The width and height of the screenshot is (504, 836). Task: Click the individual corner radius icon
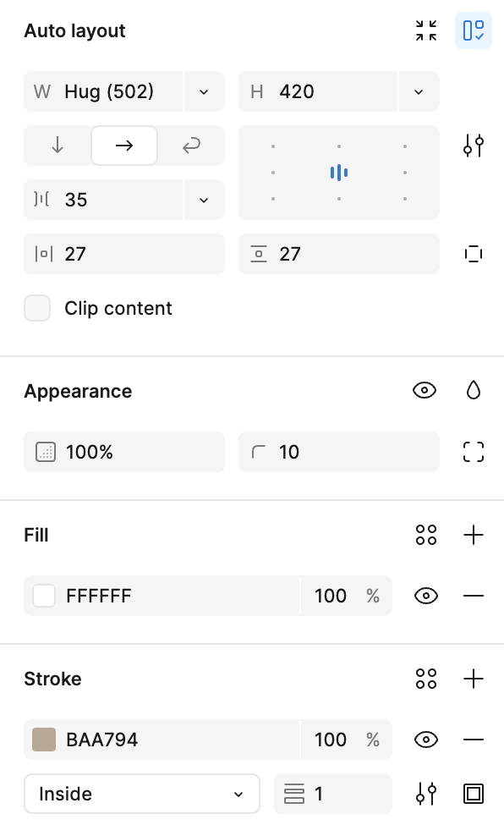coord(473,452)
